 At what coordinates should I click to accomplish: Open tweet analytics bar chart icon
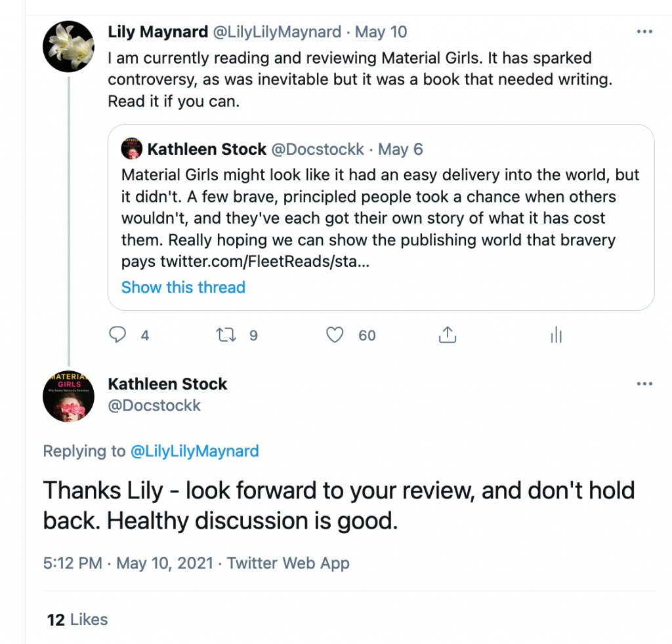click(x=556, y=335)
